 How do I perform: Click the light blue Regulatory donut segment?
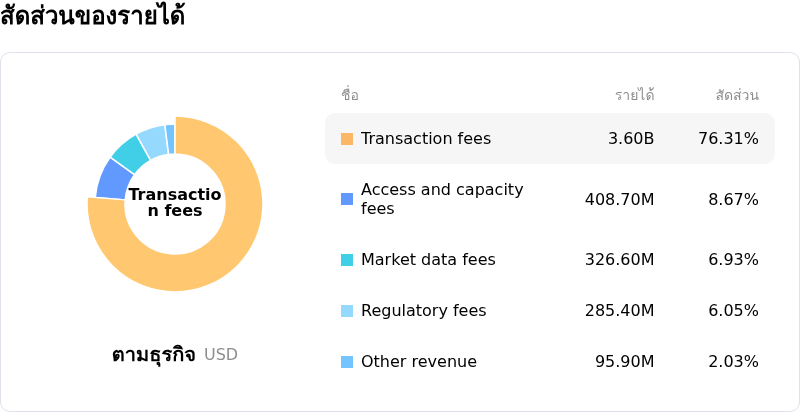[x=154, y=139]
